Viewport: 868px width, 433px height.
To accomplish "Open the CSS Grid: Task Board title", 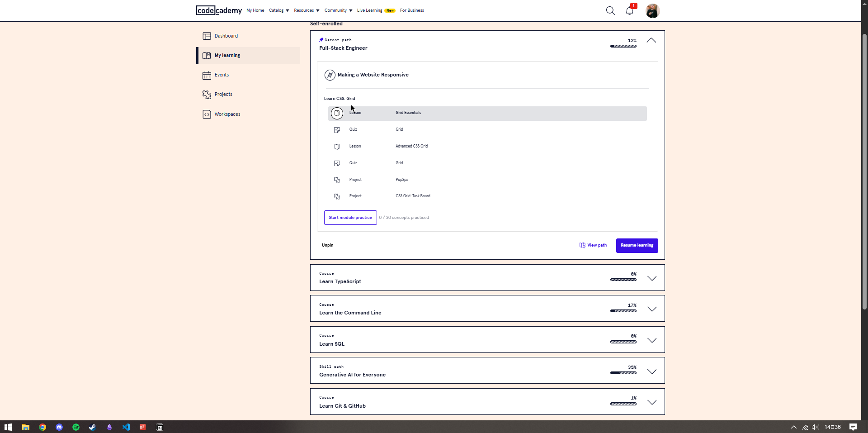I will pyautogui.click(x=413, y=196).
